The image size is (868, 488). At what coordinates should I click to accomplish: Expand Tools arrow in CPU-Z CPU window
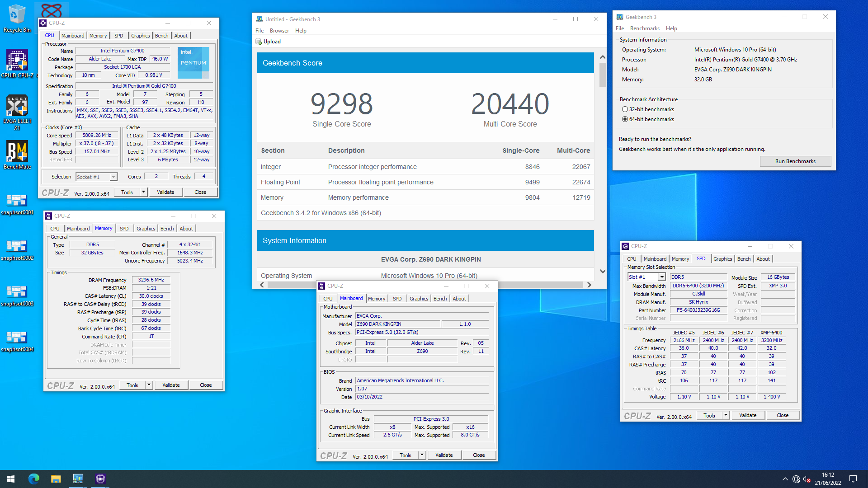click(x=143, y=192)
